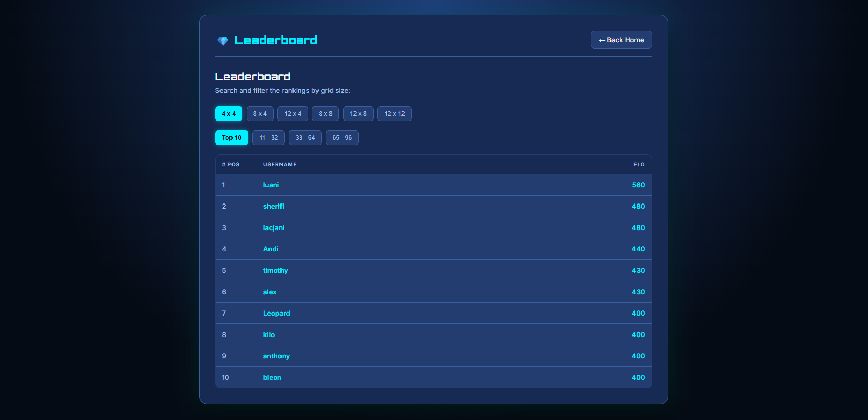868x420 pixels.
Task: Click the ELO column header
Action: (x=639, y=164)
